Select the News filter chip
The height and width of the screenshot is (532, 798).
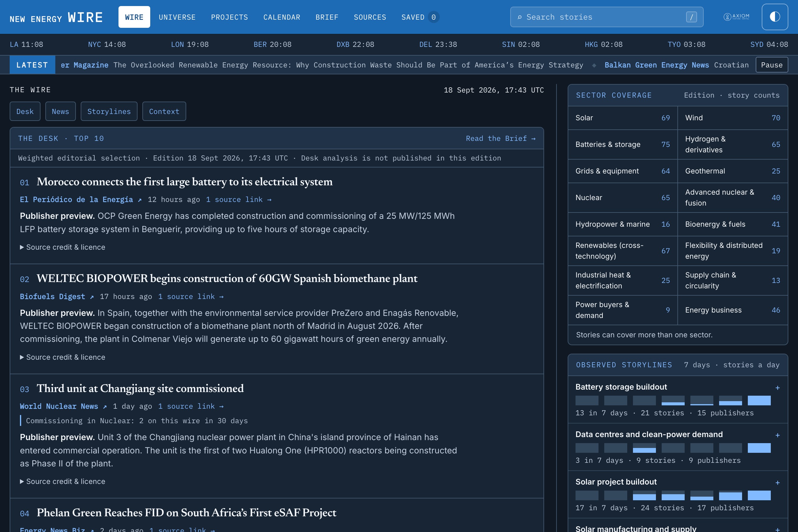click(x=60, y=111)
